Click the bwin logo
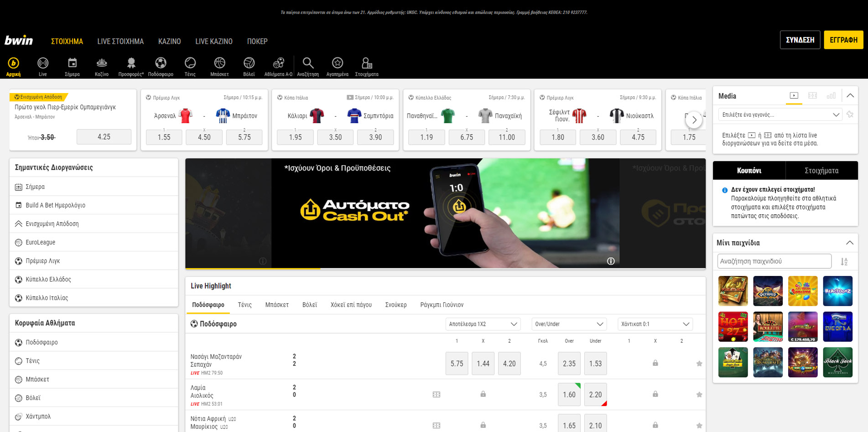The image size is (868, 432). tap(19, 40)
